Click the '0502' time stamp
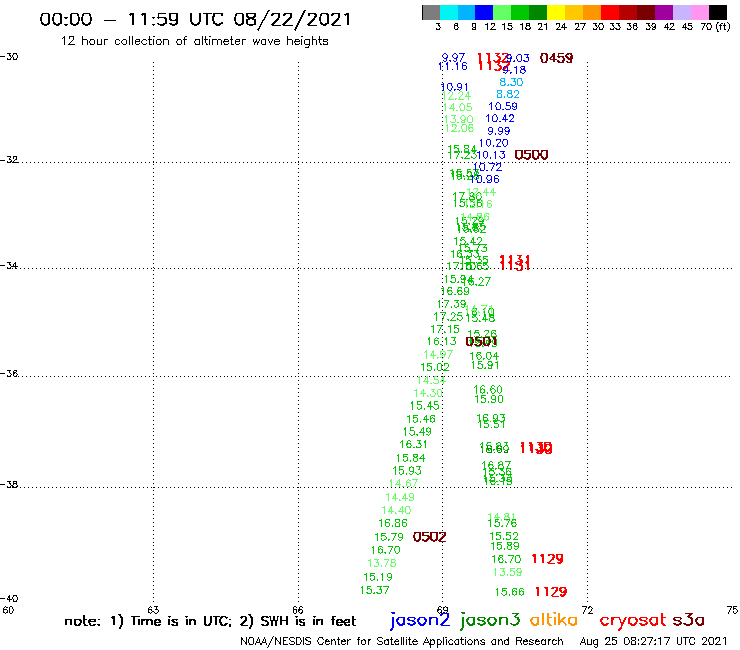Image resolution: width=740 pixels, height=650 pixels. tap(429, 537)
